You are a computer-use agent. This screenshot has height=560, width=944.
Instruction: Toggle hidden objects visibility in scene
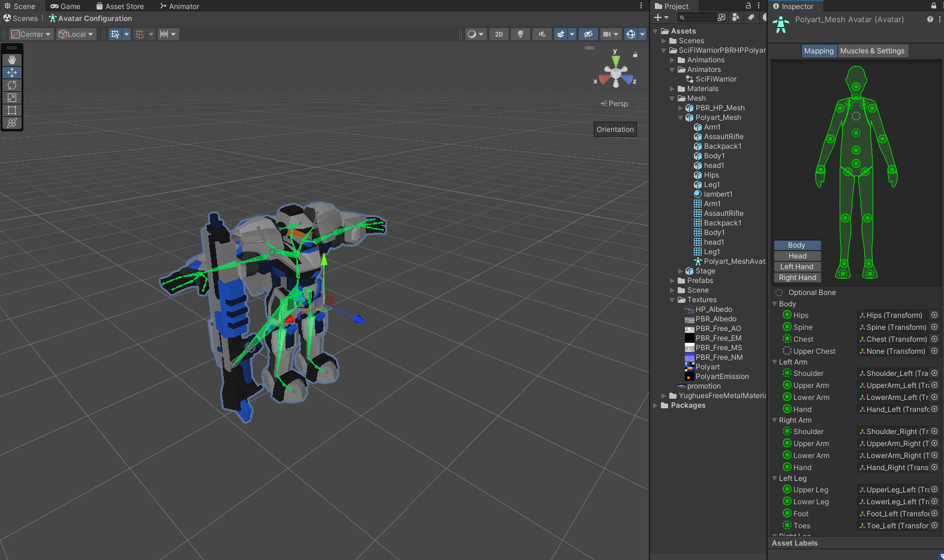pyautogui.click(x=588, y=34)
